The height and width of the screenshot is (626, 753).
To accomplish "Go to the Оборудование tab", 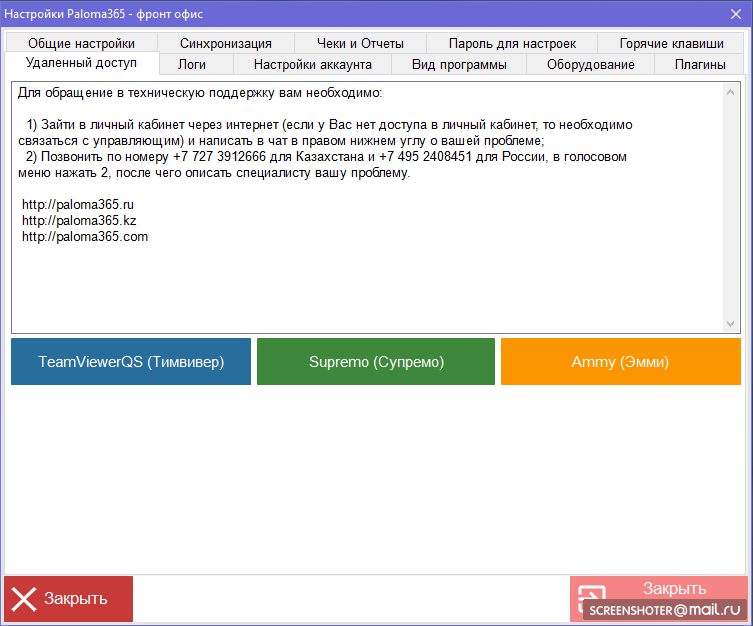I will click(x=590, y=65).
